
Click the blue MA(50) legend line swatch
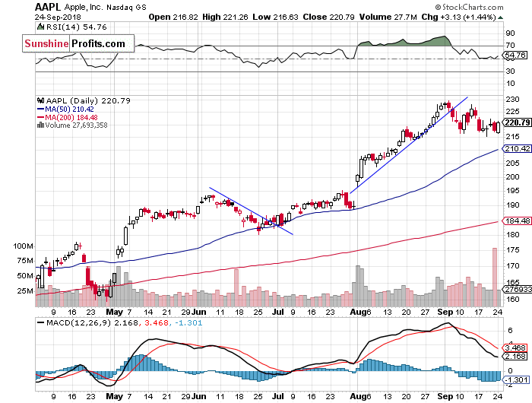point(40,109)
